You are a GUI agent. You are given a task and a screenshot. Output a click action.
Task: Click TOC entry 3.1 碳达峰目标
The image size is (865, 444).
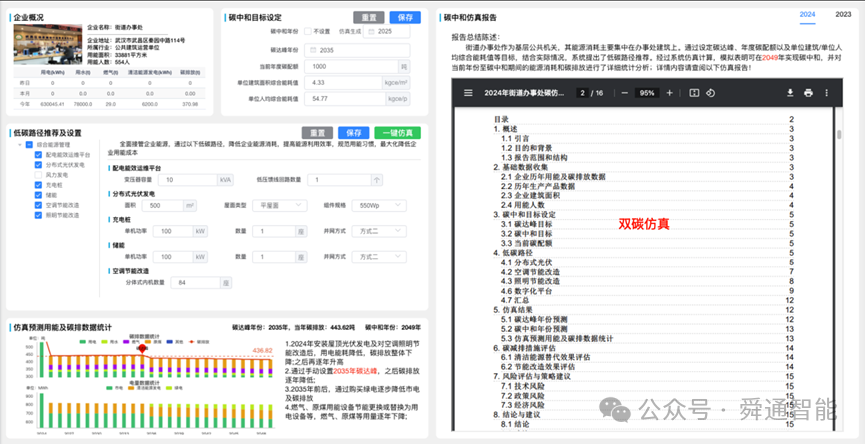526,224
